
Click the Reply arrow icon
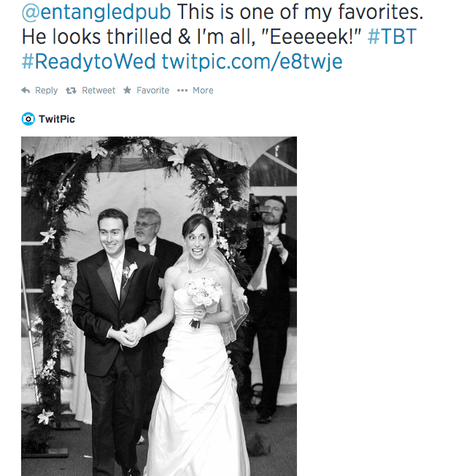point(26,91)
